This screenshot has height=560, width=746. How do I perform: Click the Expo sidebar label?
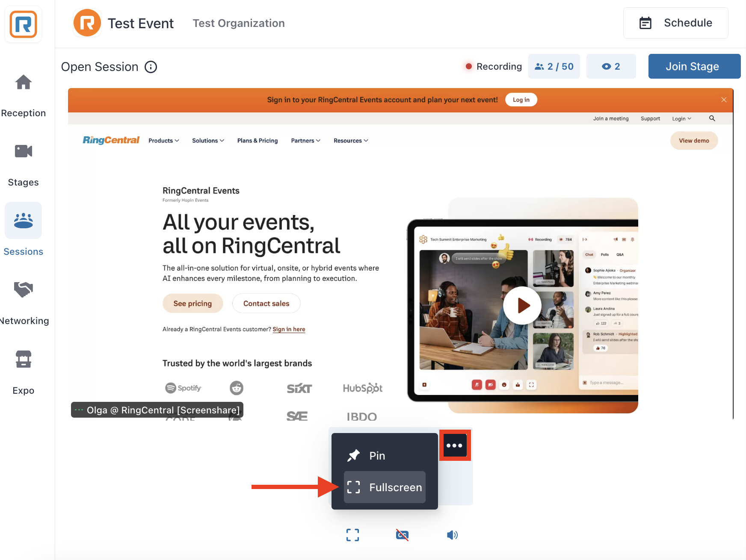point(24,390)
